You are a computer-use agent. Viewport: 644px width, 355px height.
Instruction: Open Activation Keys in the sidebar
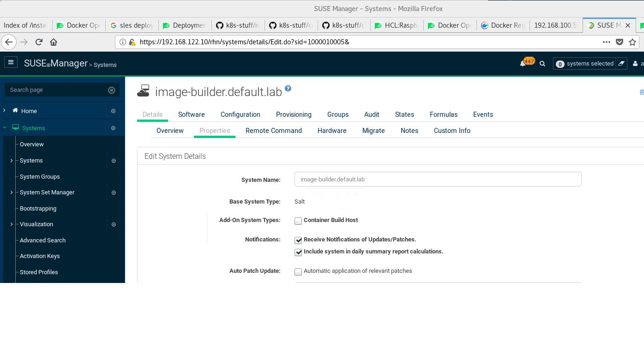[x=40, y=256]
